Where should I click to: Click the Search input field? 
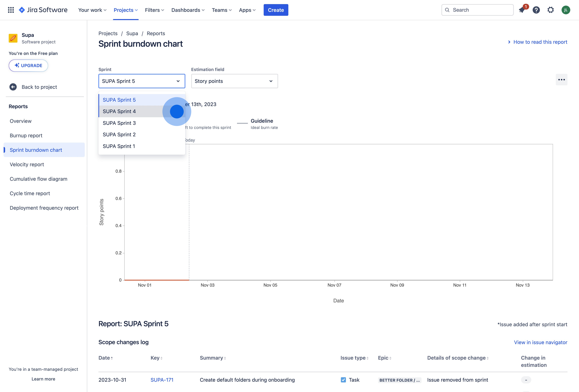tap(477, 10)
